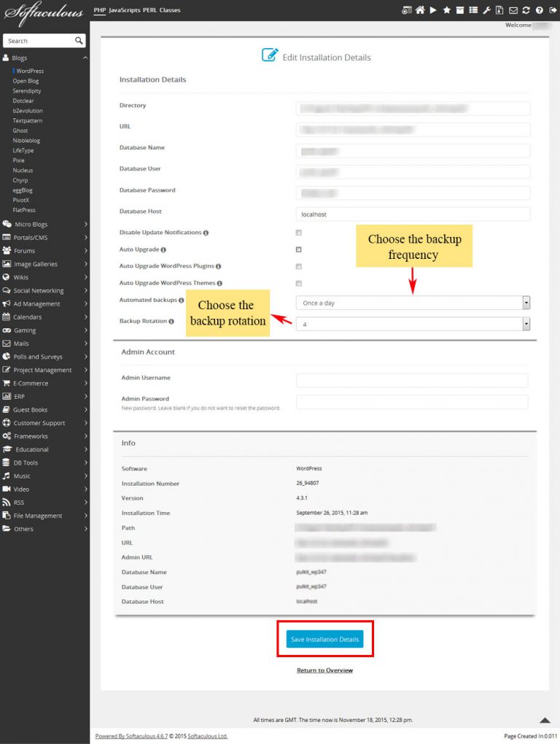The width and height of the screenshot is (560, 744).
Task: Click scroll-to-top arrow at page bottom
Action: (544, 720)
